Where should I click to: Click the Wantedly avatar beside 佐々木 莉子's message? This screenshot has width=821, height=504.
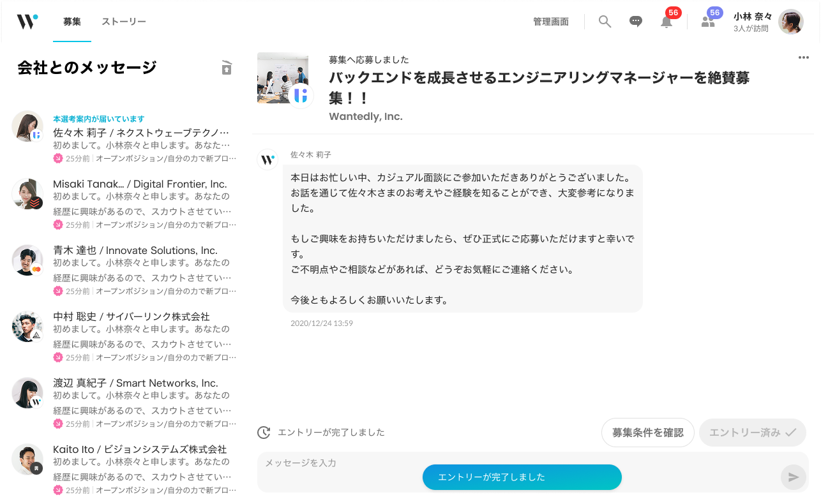pyautogui.click(x=267, y=159)
